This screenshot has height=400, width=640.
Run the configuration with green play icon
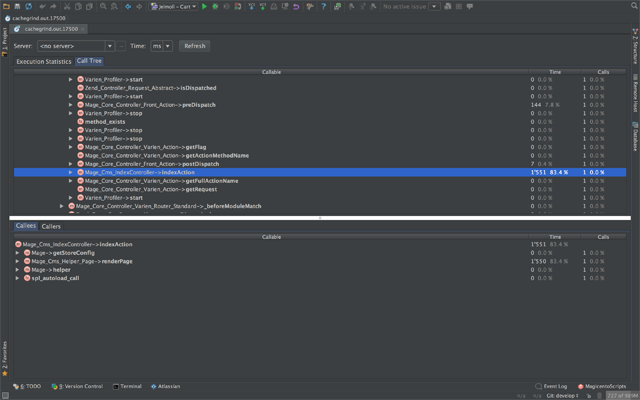coord(204,6)
